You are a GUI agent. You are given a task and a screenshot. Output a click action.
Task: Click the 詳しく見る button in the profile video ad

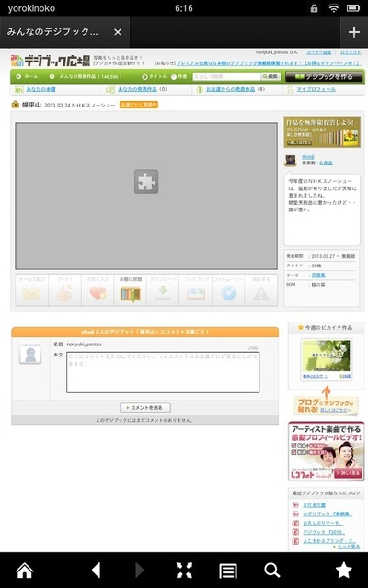click(348, 472)
